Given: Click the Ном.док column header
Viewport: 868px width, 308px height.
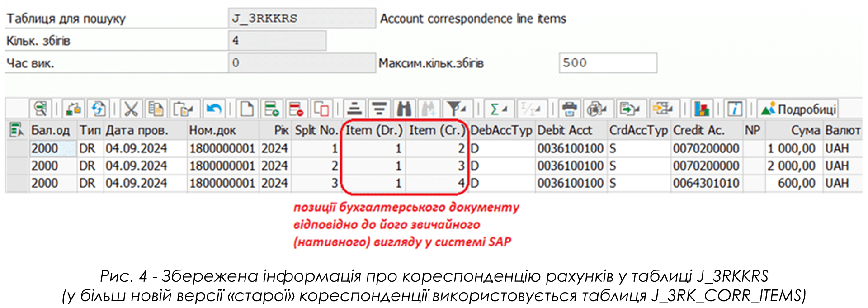Looking at the screenshot, I should tap(223, 130).
